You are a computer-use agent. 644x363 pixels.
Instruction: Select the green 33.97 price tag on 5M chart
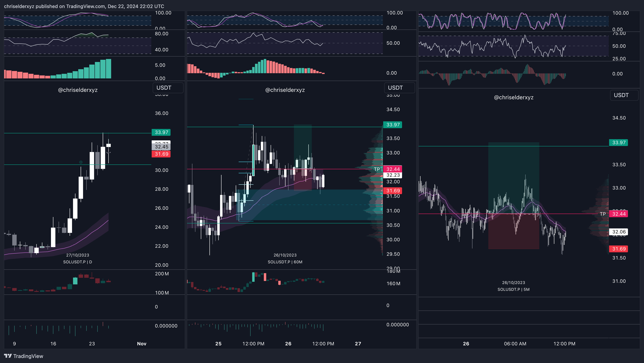pyautogui.click(x=619, y=143)
